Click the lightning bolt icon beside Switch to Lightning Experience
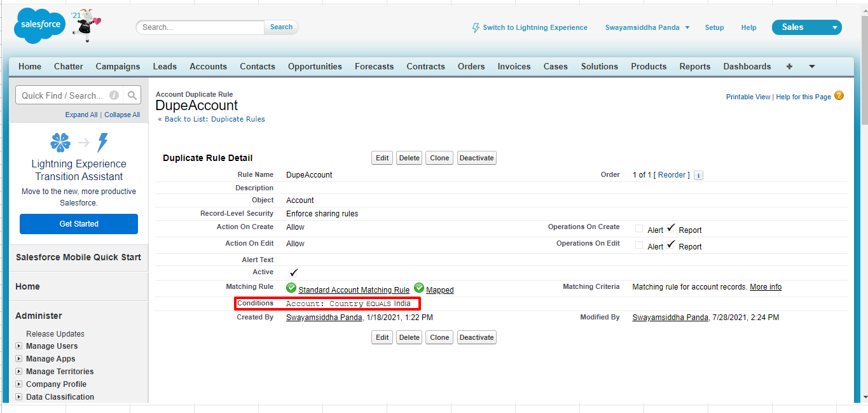This screenshot has width=868, height=413. click(476, 28)
